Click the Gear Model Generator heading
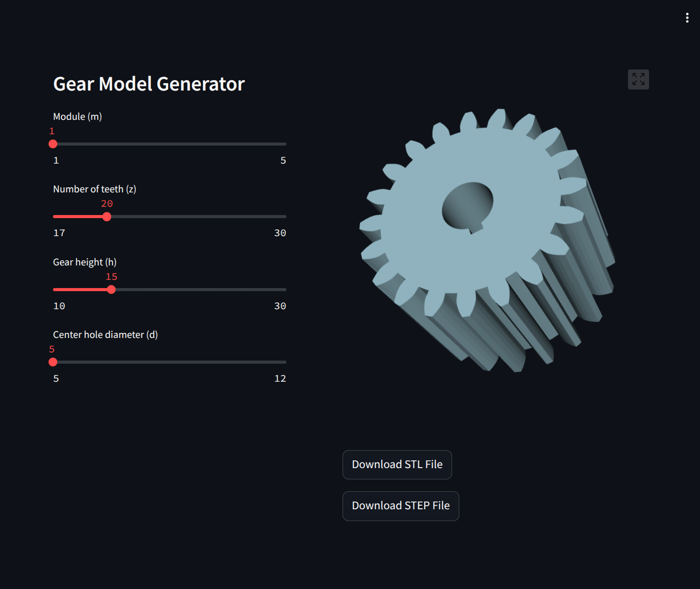Screen dimensions: 700x589 pyautogui.click(x=149, y=84)
